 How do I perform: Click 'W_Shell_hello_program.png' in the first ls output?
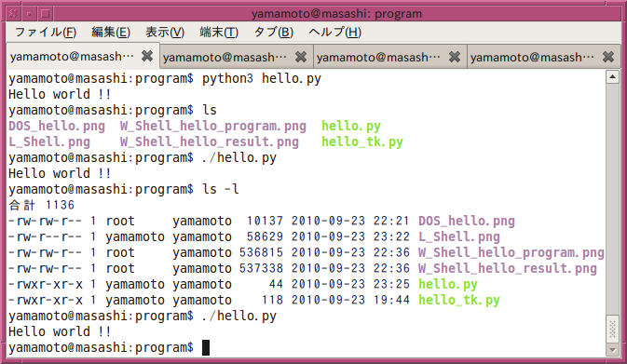tap(213, 126)
